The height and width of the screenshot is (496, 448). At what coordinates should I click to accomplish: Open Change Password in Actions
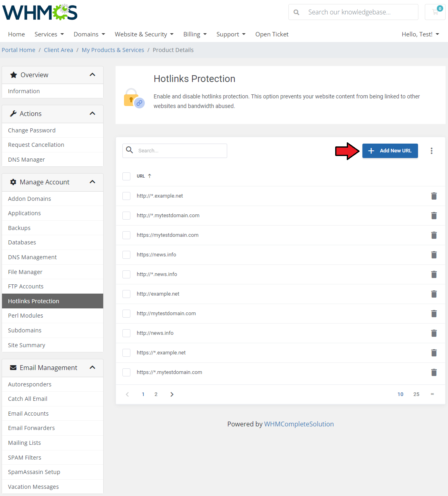click(x=52, y=130)
